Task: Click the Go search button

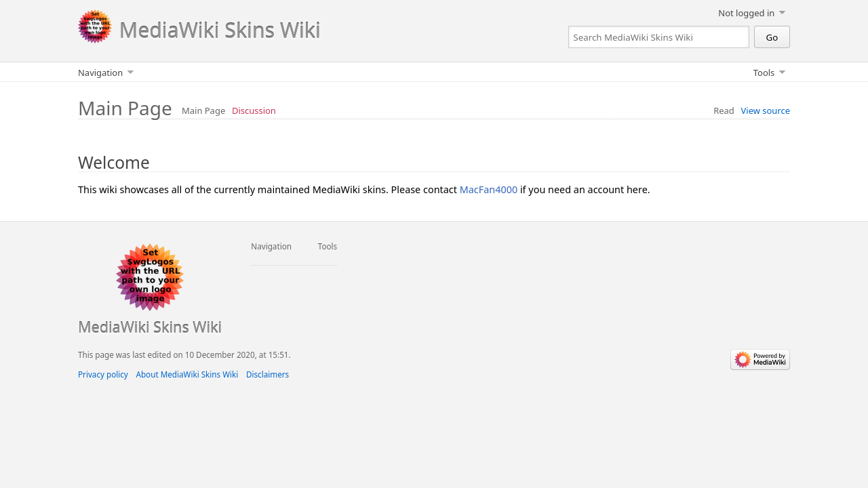Action: point(772,37)
